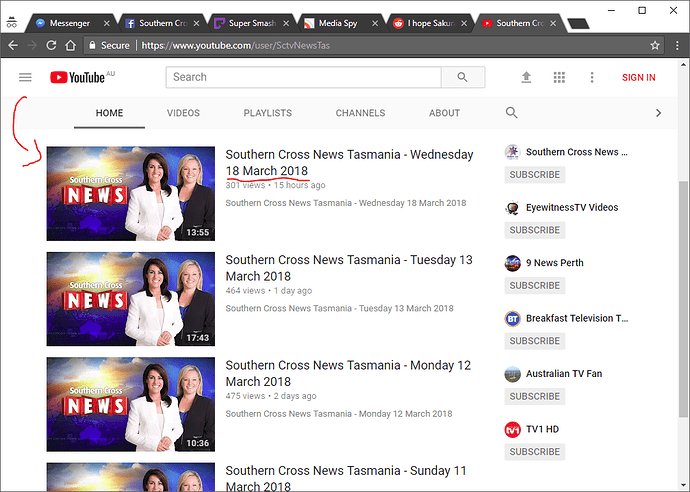Image resolution: width=690 pixels, height=492 pixels.
Task: Open the Breakfast Television channel avatar
Action: coord(512,319)
